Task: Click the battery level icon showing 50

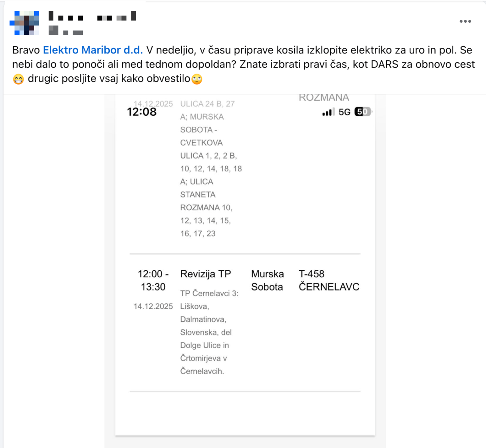Action: point(363,112)
